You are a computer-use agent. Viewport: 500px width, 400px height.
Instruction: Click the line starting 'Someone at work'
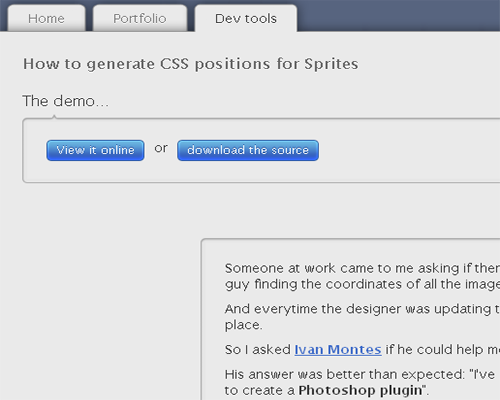coord(362,268)
